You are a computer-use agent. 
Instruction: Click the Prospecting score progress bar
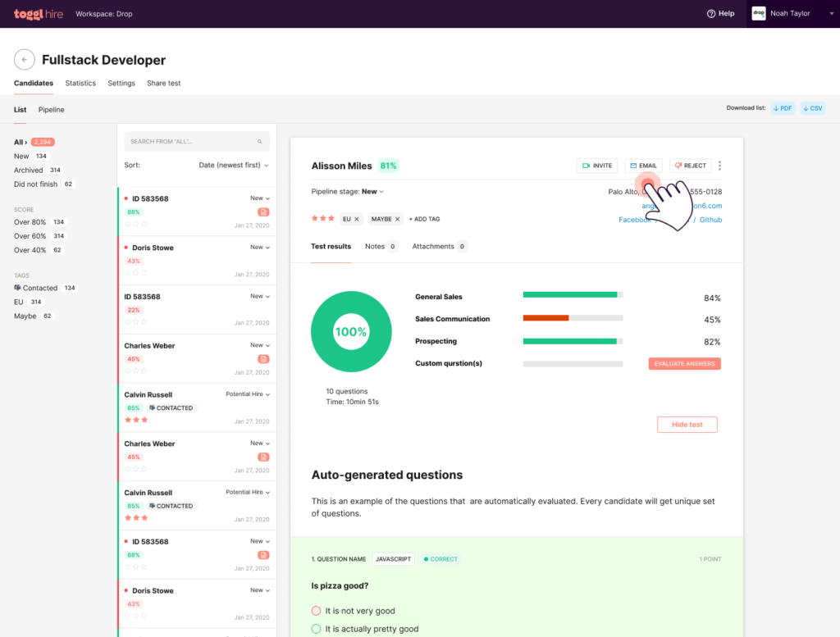point(572,341)
